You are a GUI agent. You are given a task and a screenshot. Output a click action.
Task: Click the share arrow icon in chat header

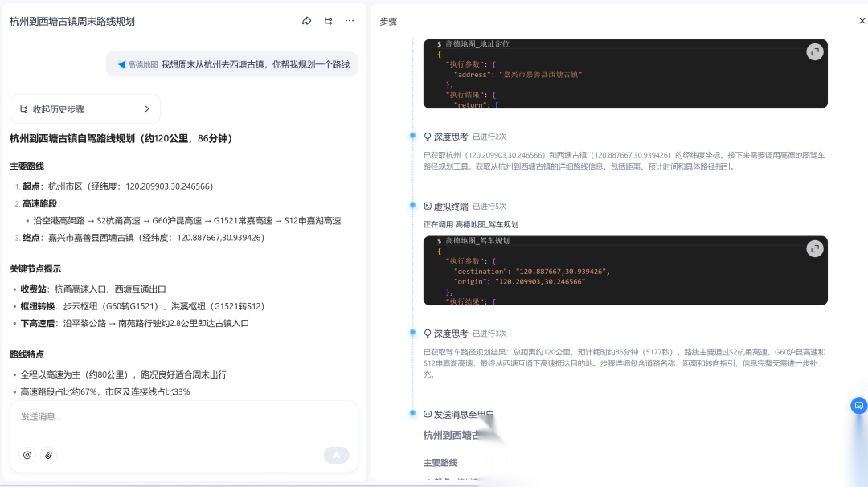tap(307, 21)
